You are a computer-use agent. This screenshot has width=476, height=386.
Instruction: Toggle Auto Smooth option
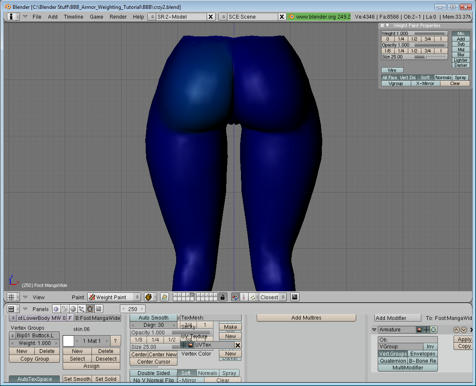tap(153, 318)
